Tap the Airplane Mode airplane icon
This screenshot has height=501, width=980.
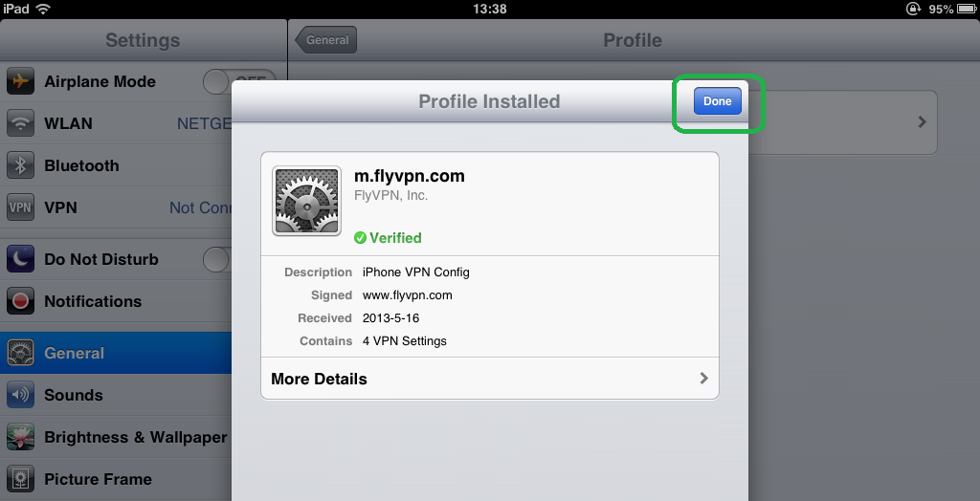tap(21, 82)
